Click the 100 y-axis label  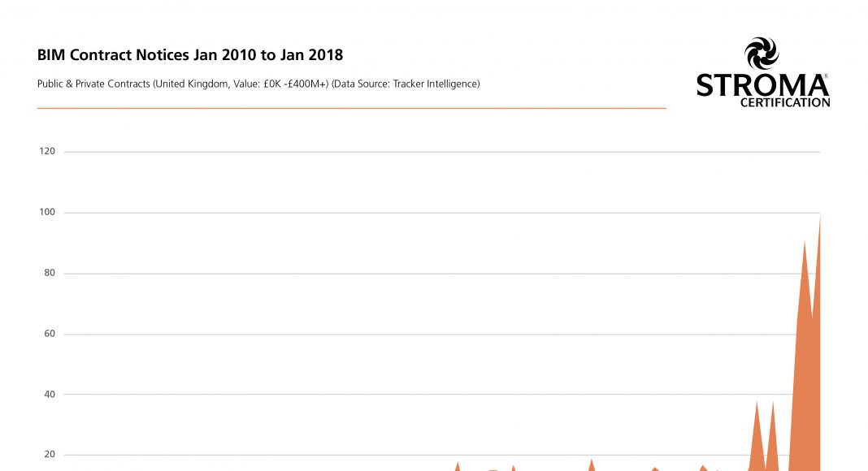pos(47,213)
